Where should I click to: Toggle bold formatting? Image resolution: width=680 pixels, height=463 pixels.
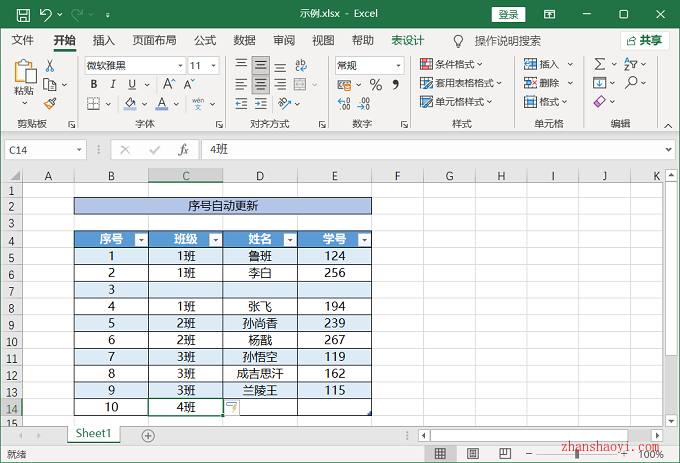point(94,84)
